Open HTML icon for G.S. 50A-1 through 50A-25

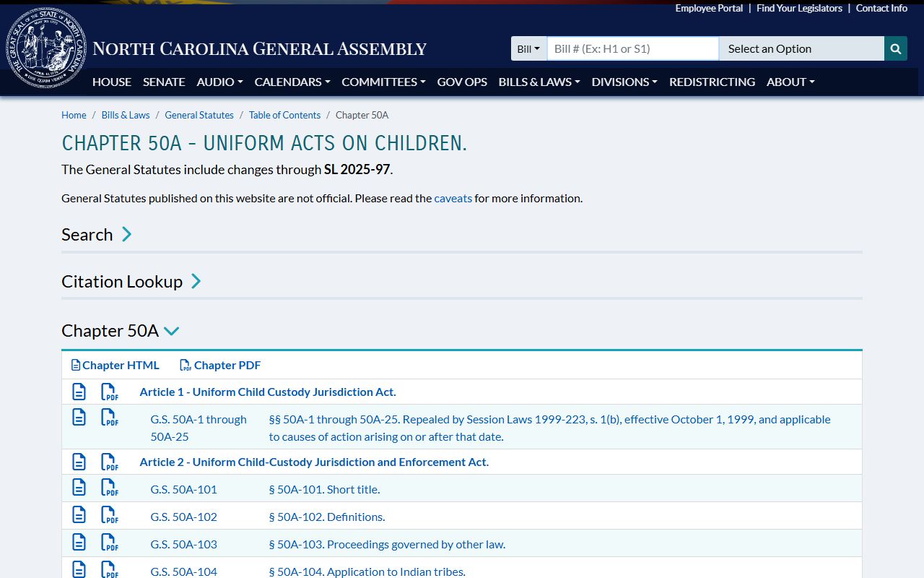(x=79, y=417)
